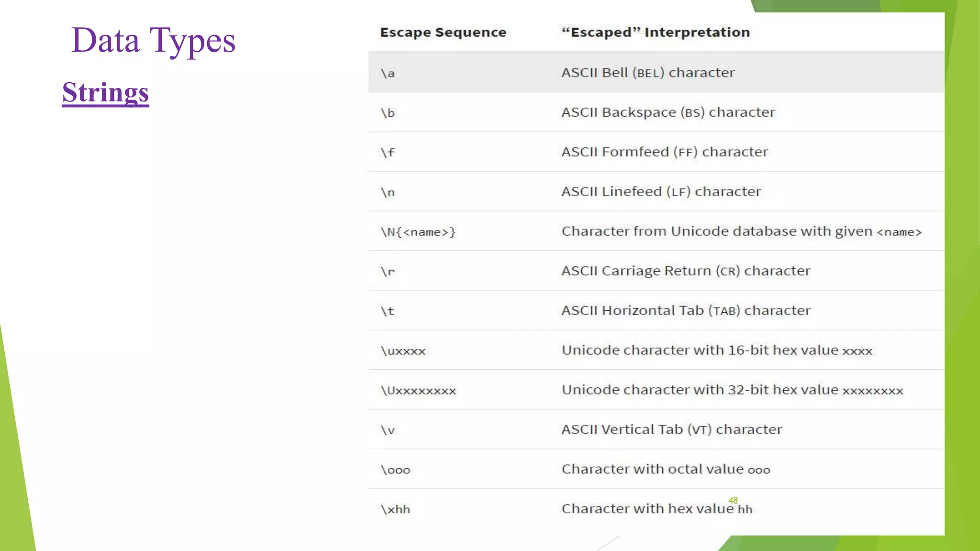Click "ASCII Horizontal Tab (TAB) character" text
Screen dimensions: 980x551
(x=686, y=311)
